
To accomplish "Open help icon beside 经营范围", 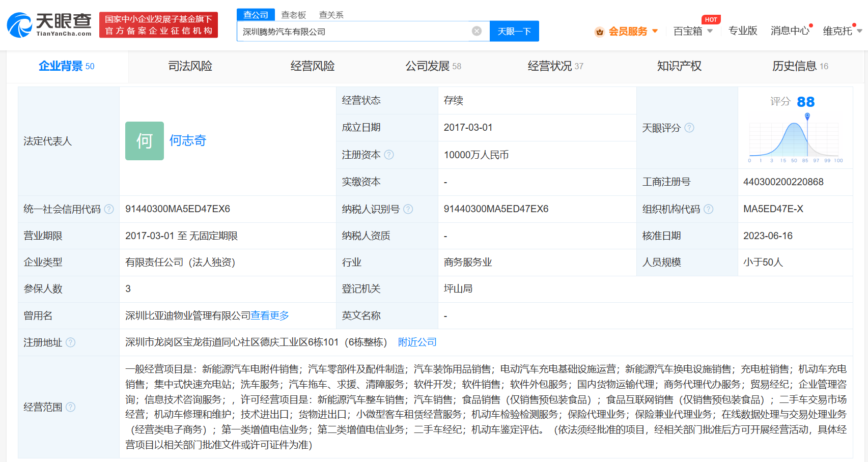I will pyautogui.click(x=71, y=407).
